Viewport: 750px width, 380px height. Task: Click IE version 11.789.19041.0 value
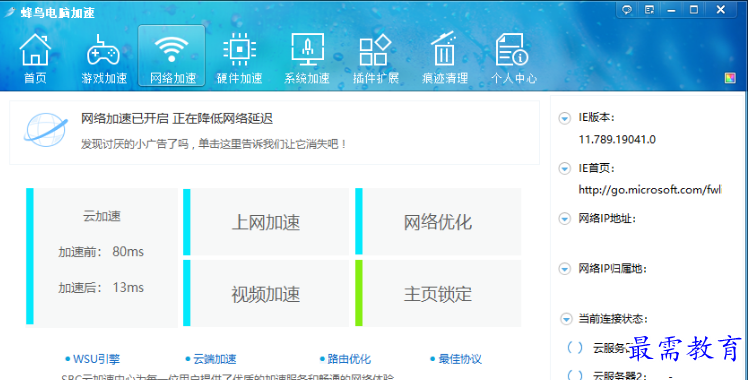(x=617, y=139)
